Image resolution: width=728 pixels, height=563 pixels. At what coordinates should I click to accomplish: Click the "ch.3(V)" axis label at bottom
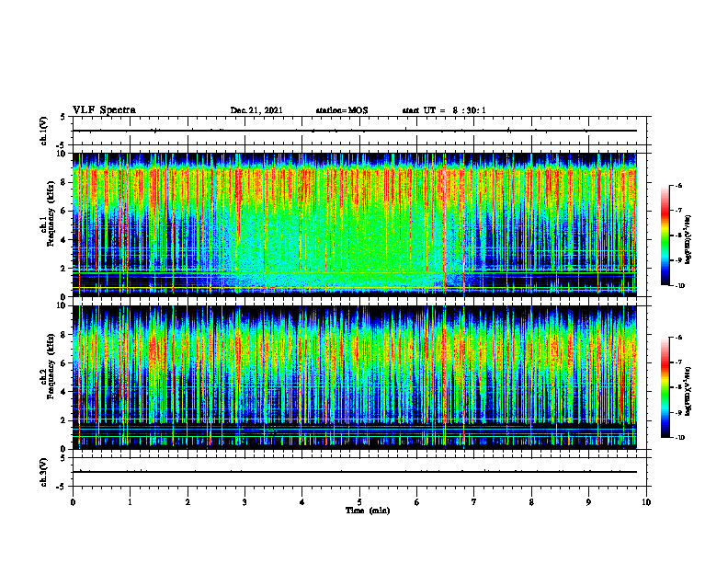click(x=44, y=472)
